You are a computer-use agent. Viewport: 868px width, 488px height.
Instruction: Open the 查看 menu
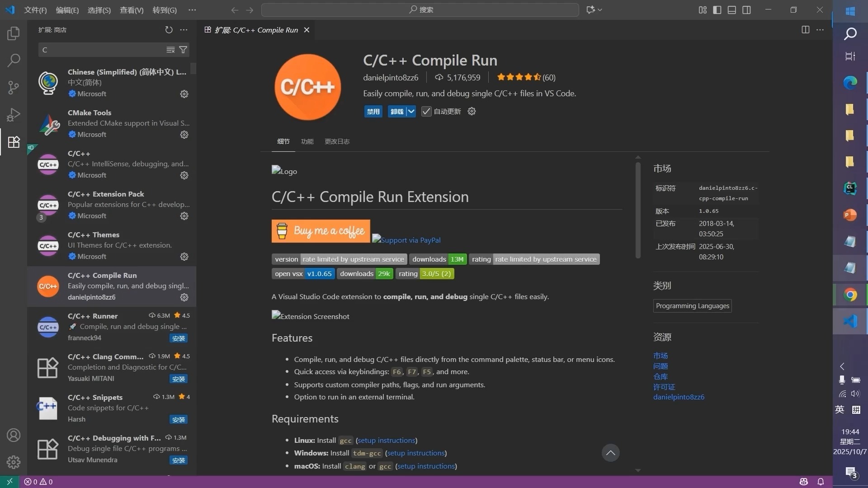coord(131,10)
